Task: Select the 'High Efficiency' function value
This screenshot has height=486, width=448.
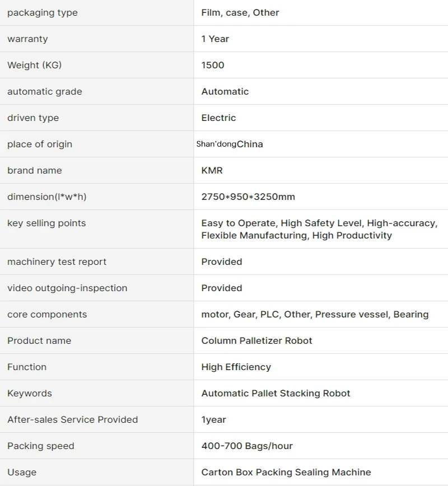Action: (236, 367)
